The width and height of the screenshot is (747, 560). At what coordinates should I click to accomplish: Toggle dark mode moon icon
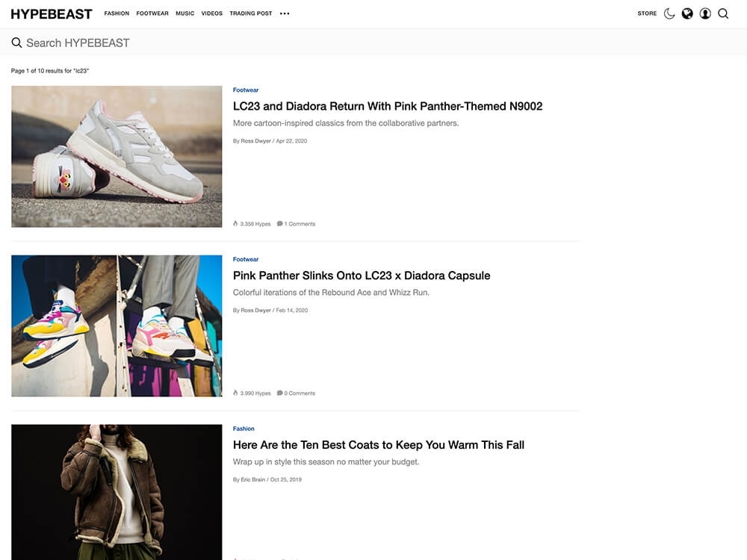pos(669,13)
